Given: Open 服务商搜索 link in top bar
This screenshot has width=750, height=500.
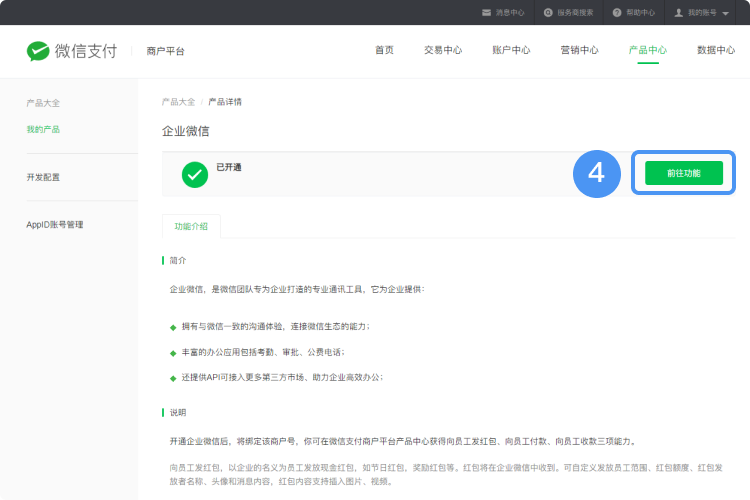Looking at the screenshot, I should click(575, 12).
